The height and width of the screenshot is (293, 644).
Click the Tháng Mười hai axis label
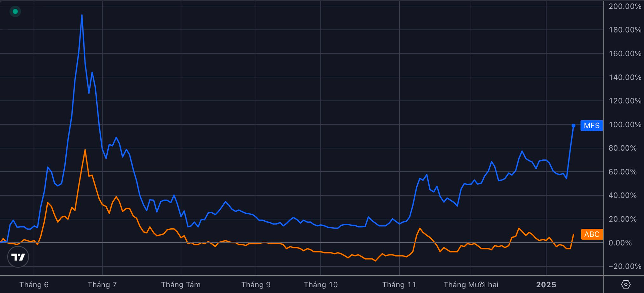tap(471, 285)
